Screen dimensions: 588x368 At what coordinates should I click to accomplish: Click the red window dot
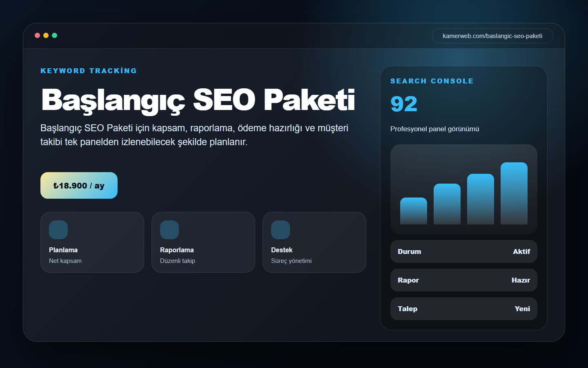pos(37,36)
